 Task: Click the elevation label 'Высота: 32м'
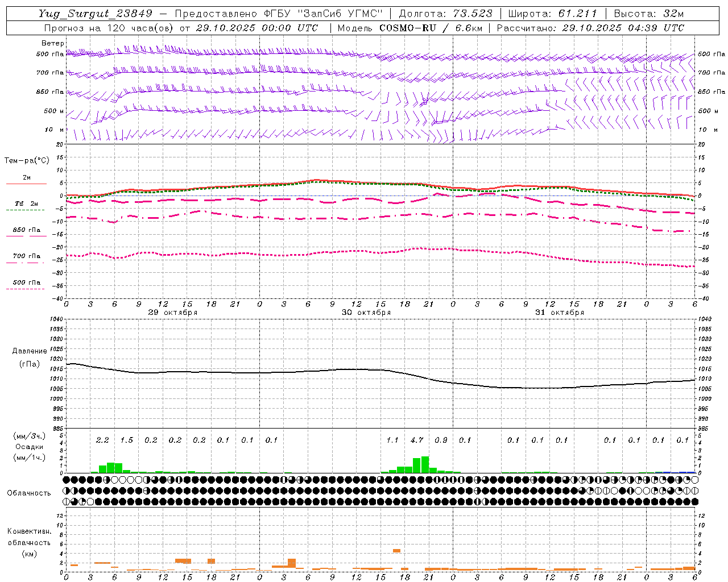pos(648,14)
